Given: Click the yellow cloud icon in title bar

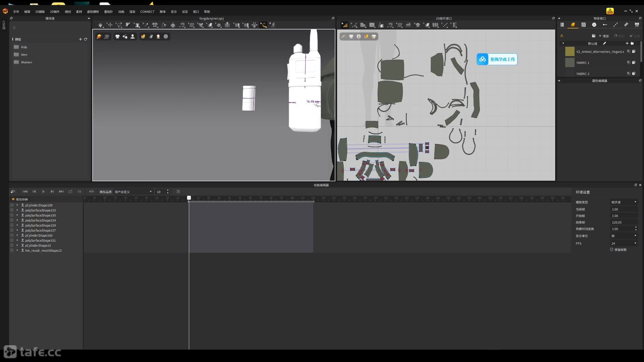Looking at the screenshot, I should click(610, 11).
